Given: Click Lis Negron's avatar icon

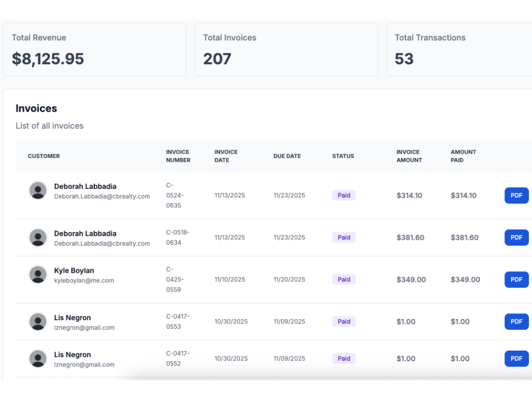Looking at the screenshot, I should (38, 322).
